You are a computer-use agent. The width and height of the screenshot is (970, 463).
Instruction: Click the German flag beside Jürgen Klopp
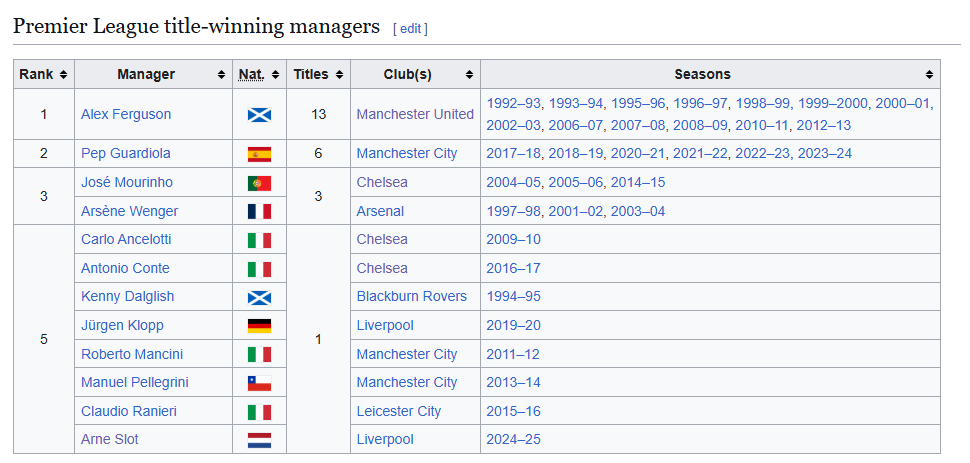(259, 326)
